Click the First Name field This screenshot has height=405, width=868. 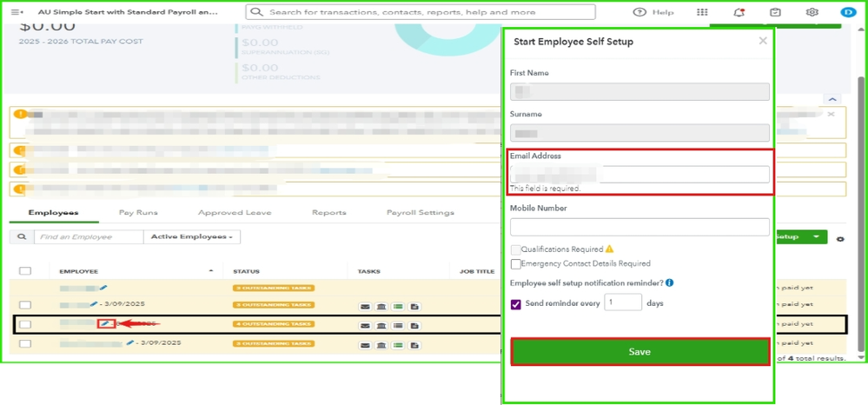(639, 91)
